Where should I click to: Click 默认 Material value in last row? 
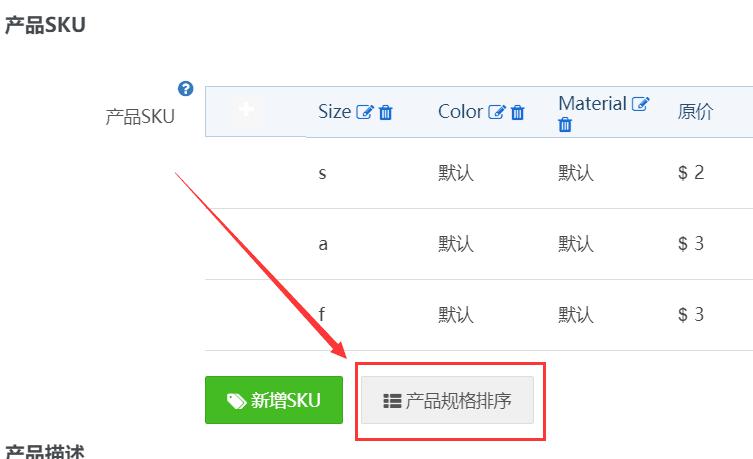coord(576,315)
